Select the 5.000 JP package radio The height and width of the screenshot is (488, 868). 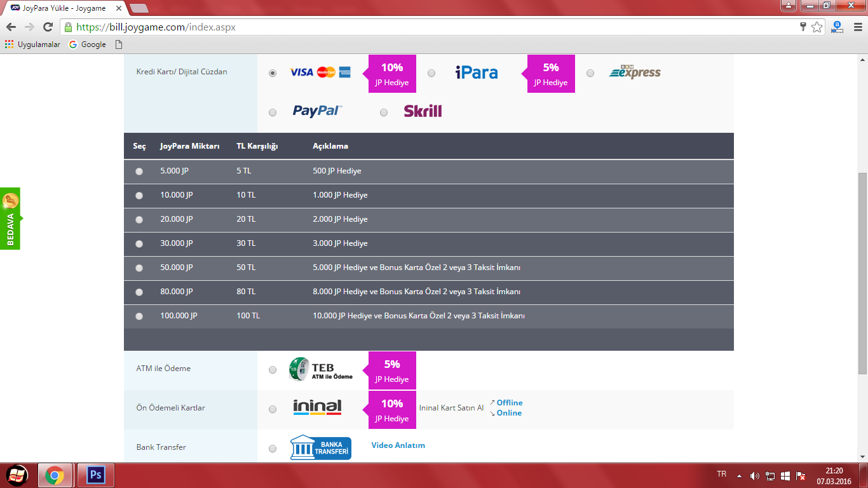click(x=139, y=172)
